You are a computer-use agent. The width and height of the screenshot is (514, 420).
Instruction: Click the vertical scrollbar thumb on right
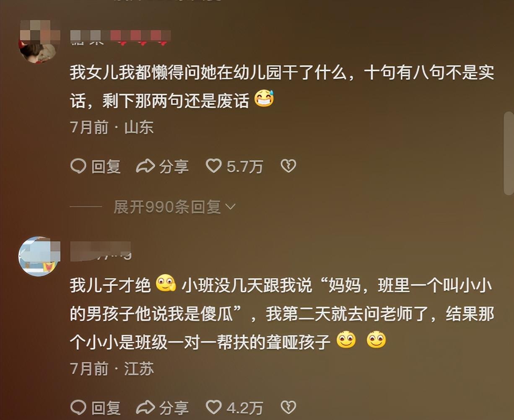coord(509,153)
